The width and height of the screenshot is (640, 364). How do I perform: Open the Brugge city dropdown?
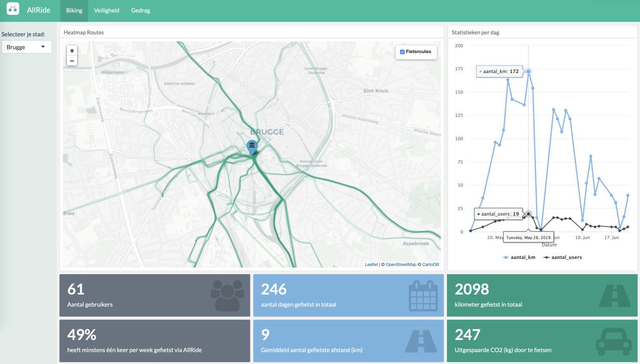coord(26,47)
